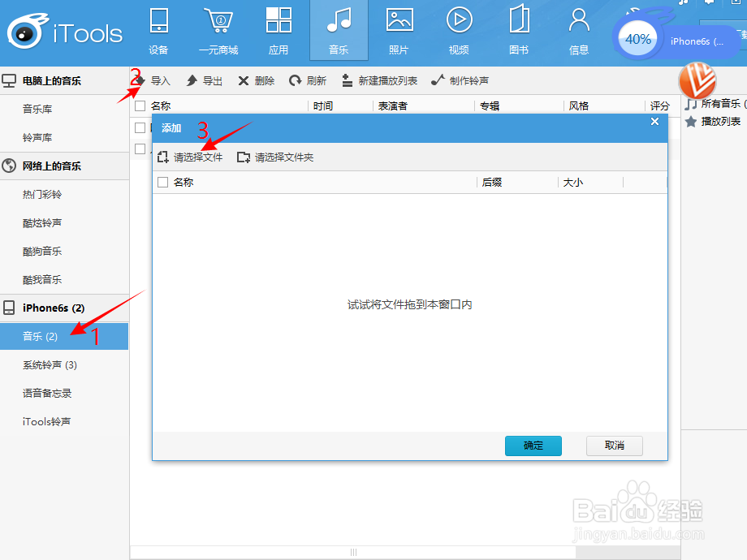Click the 制作铃声 make ringtone icon
This screenshot has height=560, width=747.
pyautogui.click(x=438, y=80)
